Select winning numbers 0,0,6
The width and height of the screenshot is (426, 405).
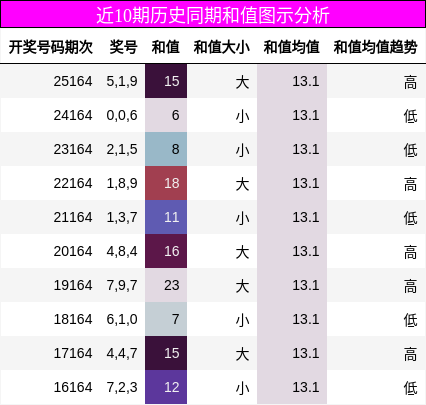point(122,116)
